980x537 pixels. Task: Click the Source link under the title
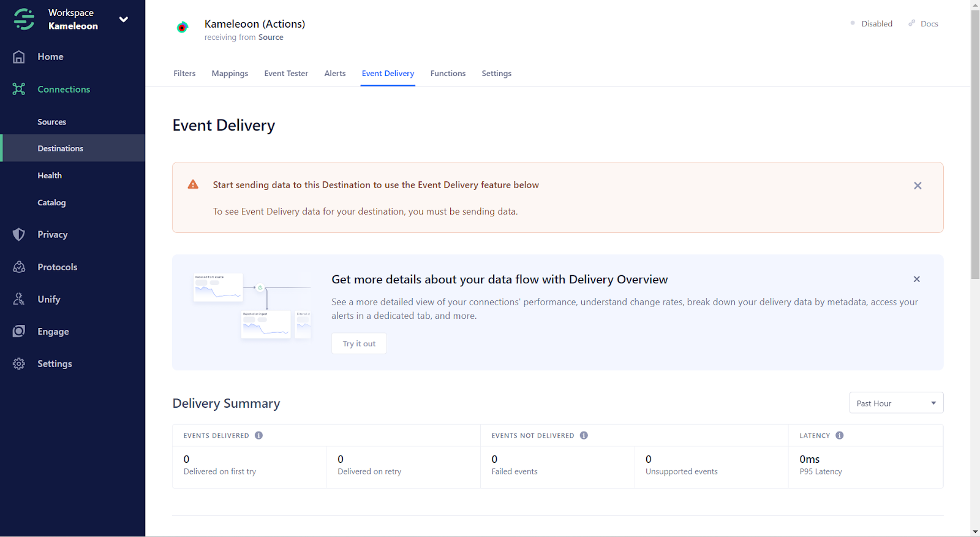point(271,37)
